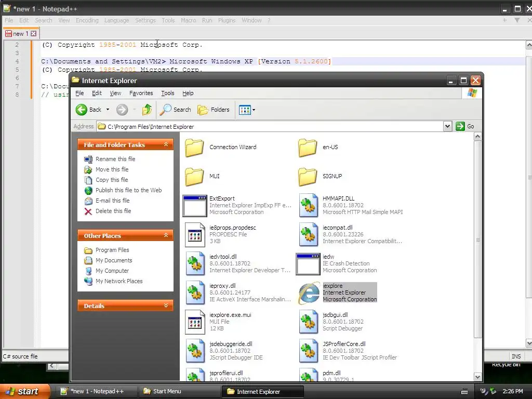Toggle the Folders pane button

pos(214,110)
